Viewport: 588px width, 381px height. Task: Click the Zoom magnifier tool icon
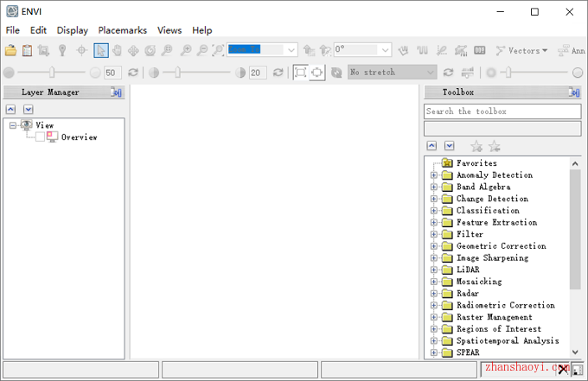click(x=167, y=50)
